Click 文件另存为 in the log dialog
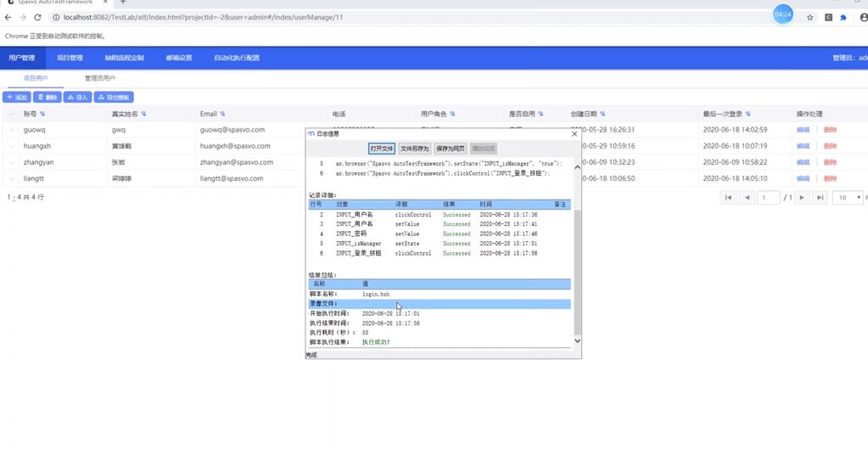 coord(415,149)
